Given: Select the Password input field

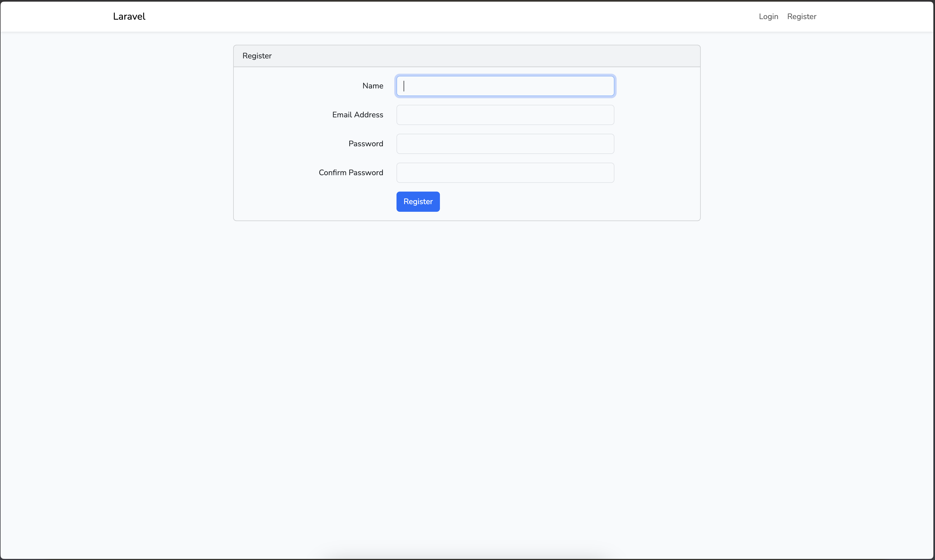Looking at the screenshot, I should click(x=505, y=144).
